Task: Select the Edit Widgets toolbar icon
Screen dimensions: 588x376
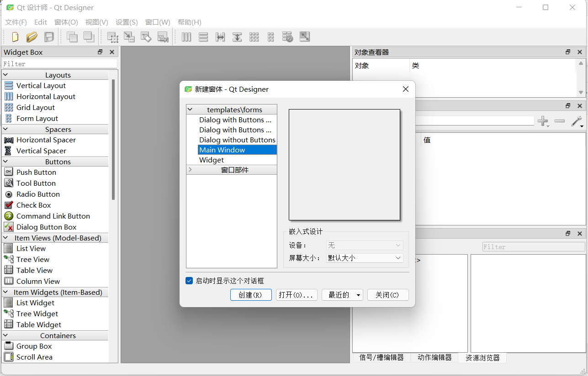Action: coord(112,37)
